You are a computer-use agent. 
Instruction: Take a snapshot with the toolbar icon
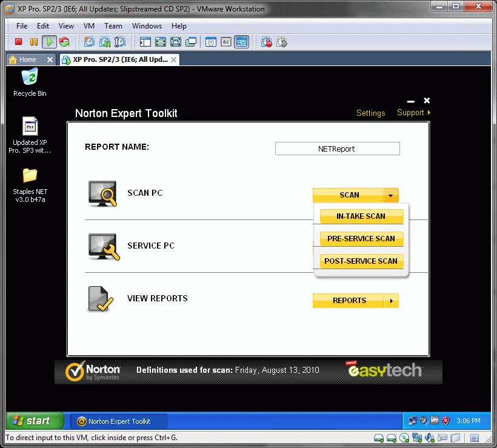tap(90, 42)
